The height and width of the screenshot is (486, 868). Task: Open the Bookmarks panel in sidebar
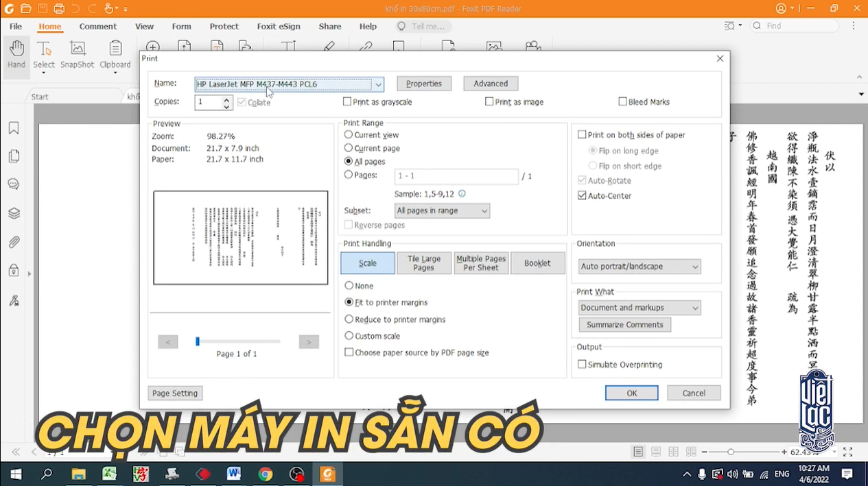pyautogui.click(x=14, y=128)
